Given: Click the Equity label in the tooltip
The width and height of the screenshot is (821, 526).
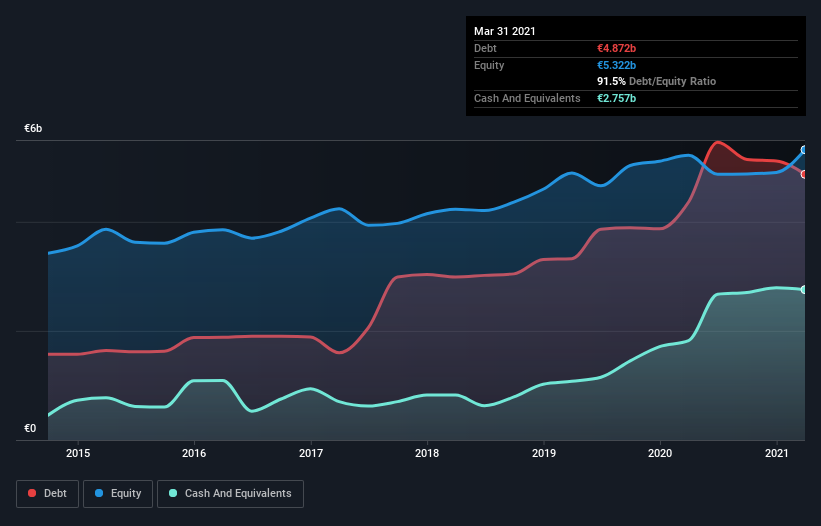Looking at the screenshot, I should coord(489,65).
